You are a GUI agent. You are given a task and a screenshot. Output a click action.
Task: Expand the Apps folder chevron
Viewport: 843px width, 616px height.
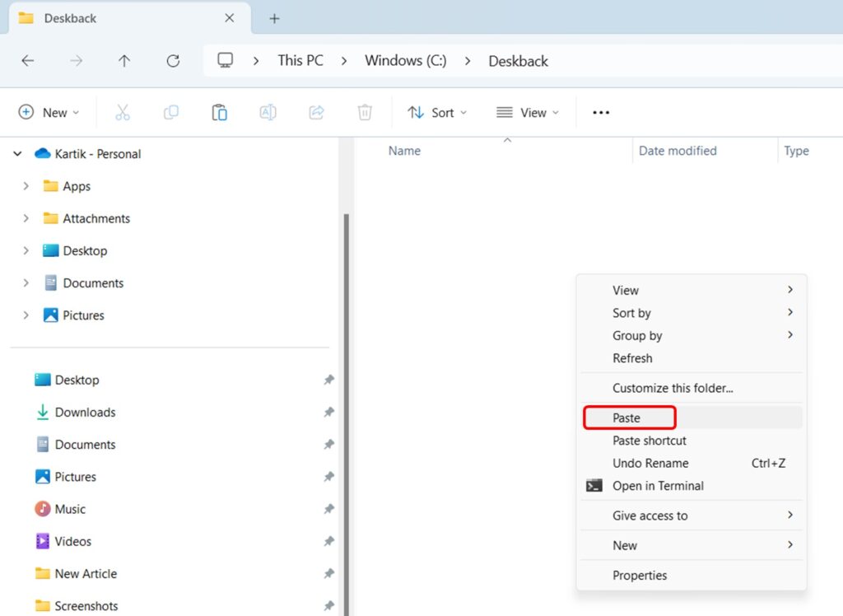pos(26,186)
